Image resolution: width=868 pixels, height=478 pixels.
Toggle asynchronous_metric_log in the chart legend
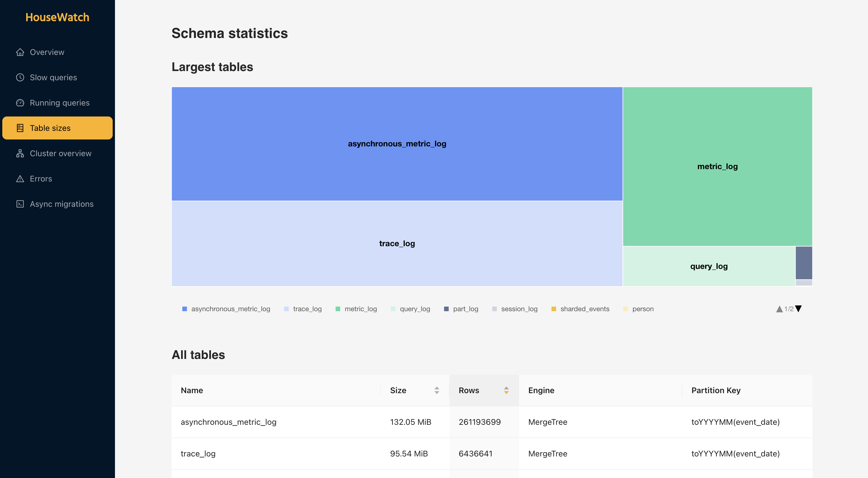230,309
